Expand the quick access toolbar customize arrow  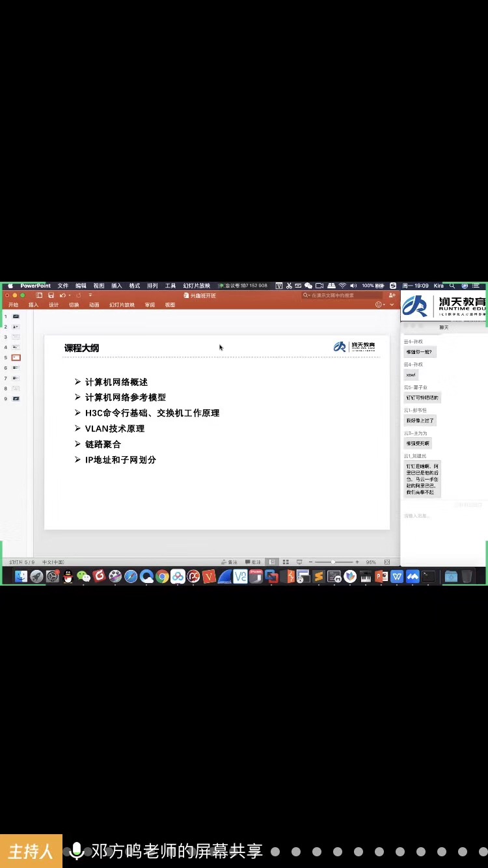[90, 295]
